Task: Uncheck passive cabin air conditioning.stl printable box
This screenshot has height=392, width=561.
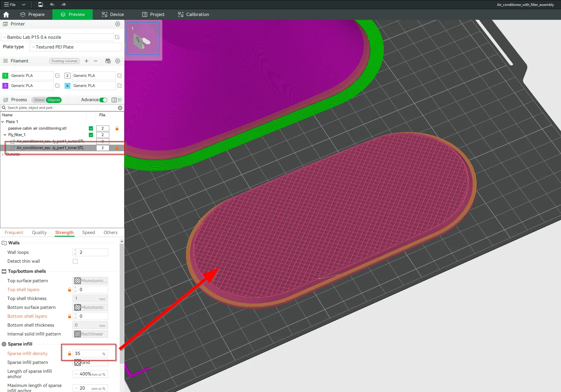Action: [91, 128]
